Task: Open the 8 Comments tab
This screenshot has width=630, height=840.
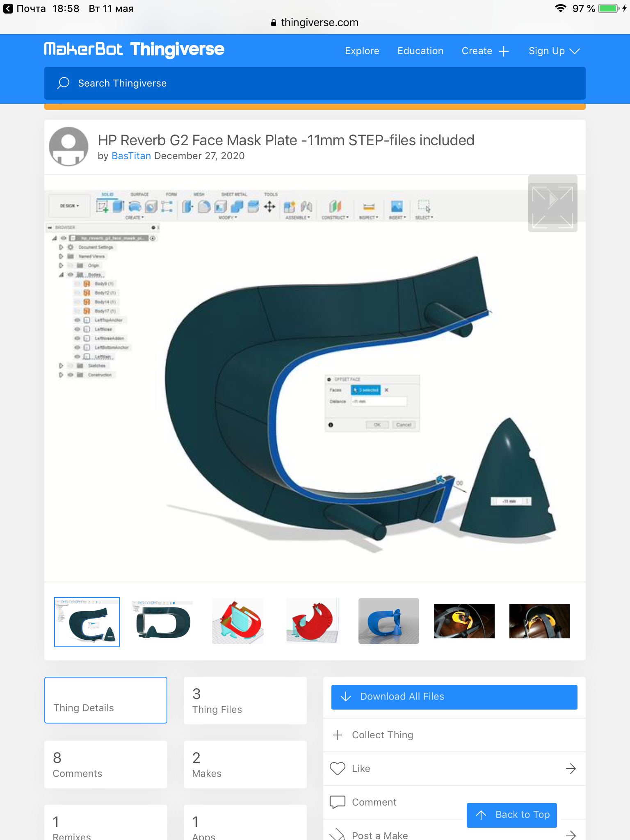Action: (106, 765)
